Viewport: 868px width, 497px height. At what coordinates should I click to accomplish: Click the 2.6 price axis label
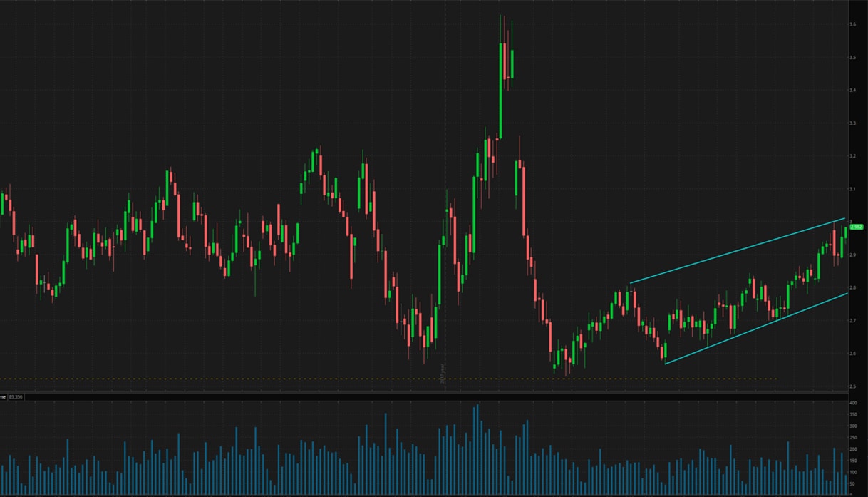tap(852, 354)
